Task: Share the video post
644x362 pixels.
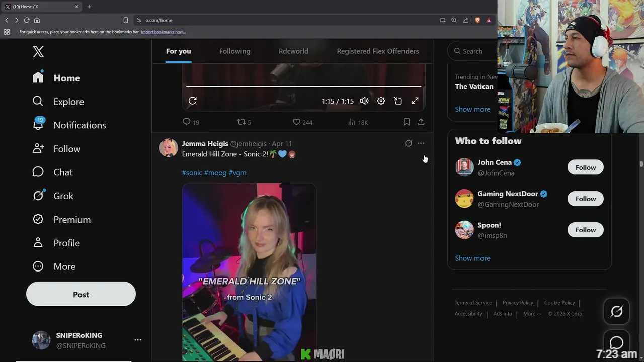Action: (x=421, y=122)
